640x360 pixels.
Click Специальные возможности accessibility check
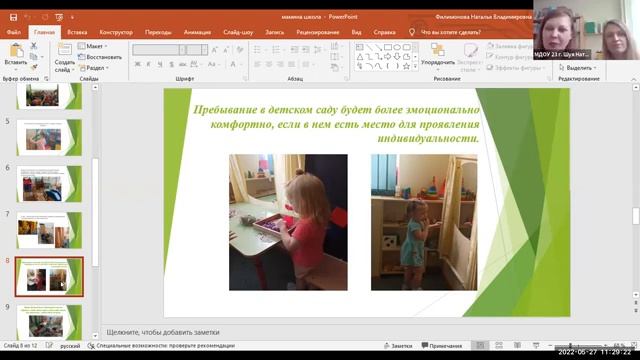(162, 346)
